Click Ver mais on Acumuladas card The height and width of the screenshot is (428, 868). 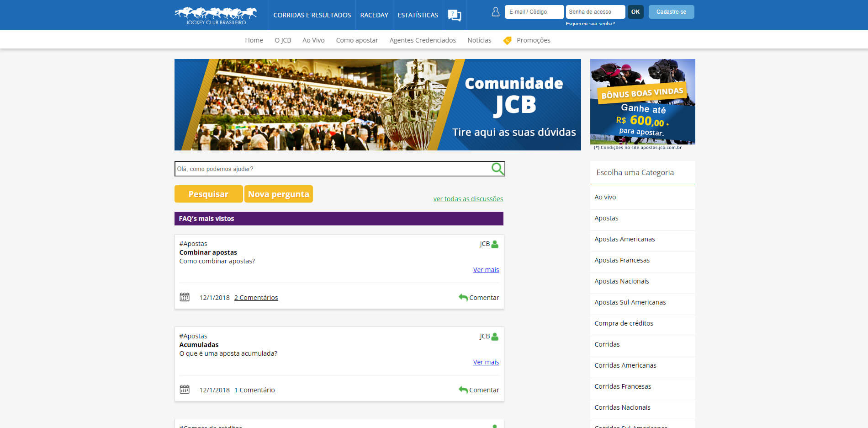click(486, 362)
